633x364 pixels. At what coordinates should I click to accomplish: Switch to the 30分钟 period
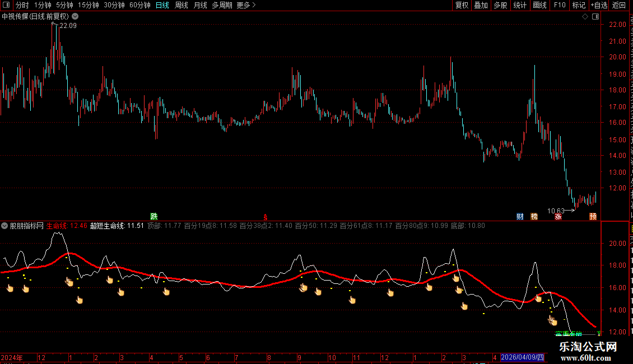coord(114,5)
